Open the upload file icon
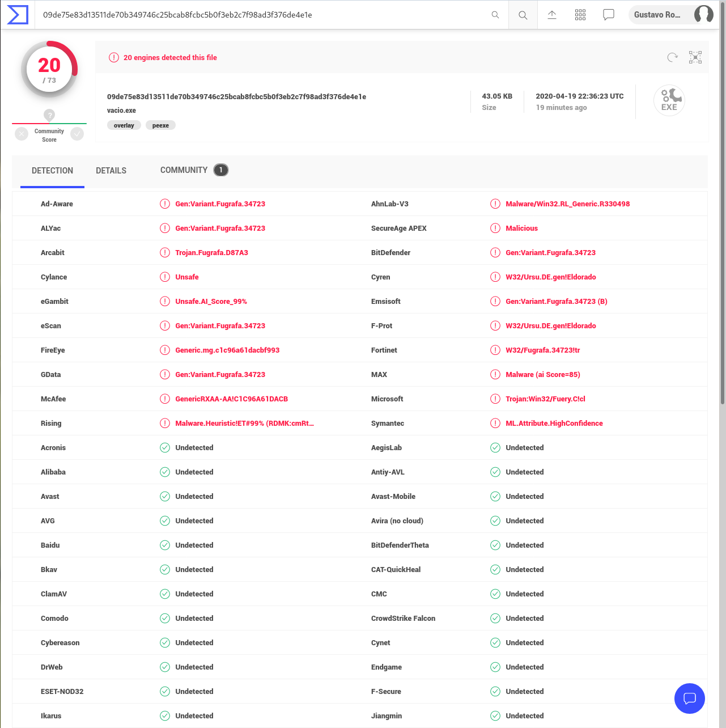The image size is (726, 728). [552, 15]
